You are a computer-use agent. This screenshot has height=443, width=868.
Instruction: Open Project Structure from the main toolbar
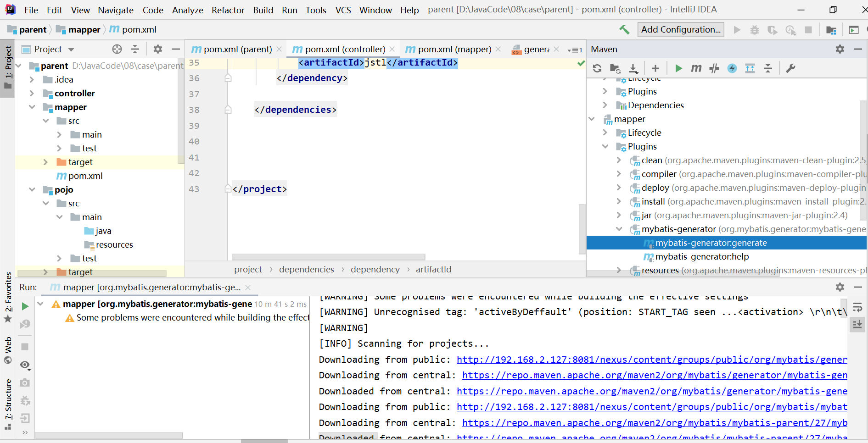[x=831, y=30]
